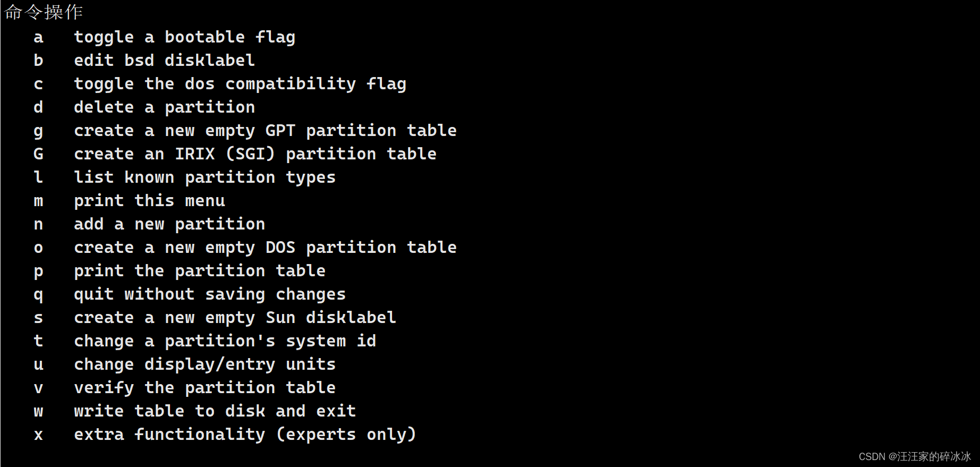980x467 pixels.
Task: Select 'extra functionality (experts only)' line
Action: point(245,435)
